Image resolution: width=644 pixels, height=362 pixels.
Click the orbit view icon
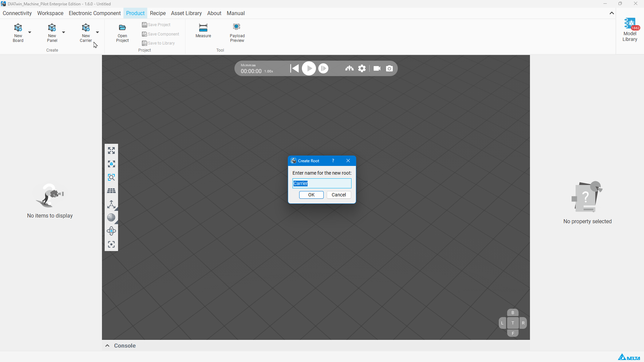[111, 231]
